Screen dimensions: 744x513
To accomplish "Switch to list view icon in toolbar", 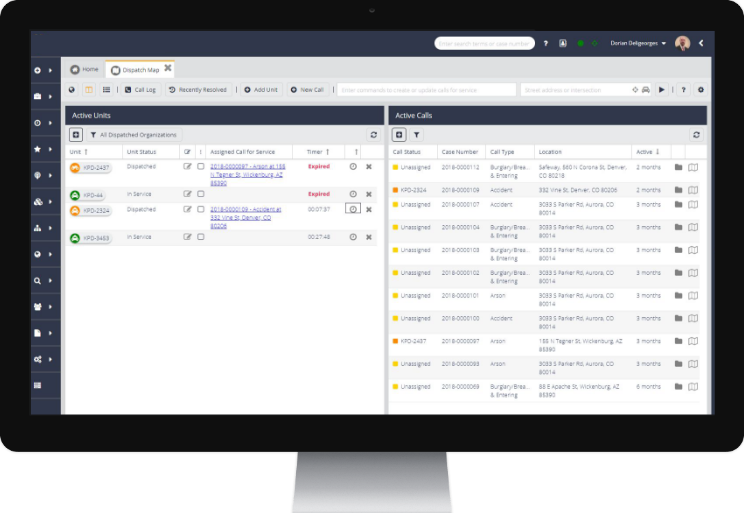I will click(x=106, y=90).
